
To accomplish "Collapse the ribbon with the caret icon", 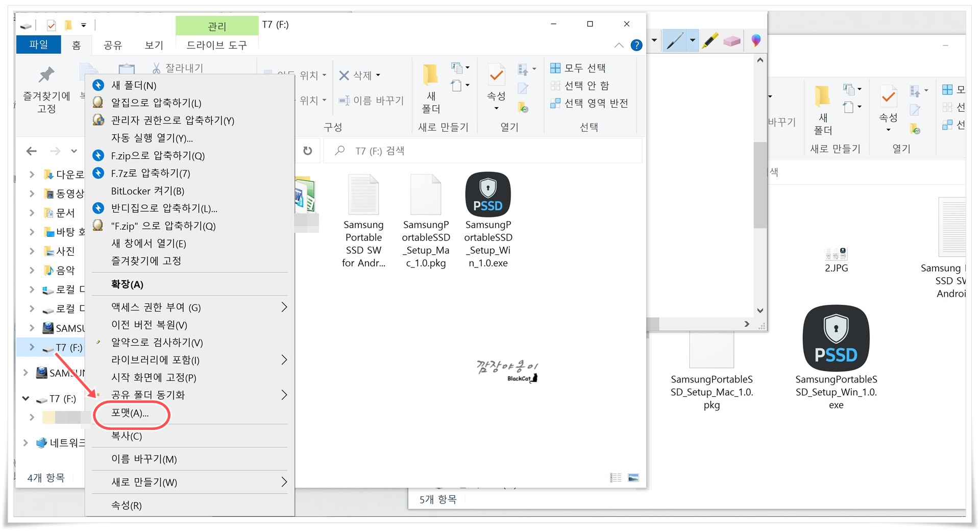I will (x=619, y=45).
